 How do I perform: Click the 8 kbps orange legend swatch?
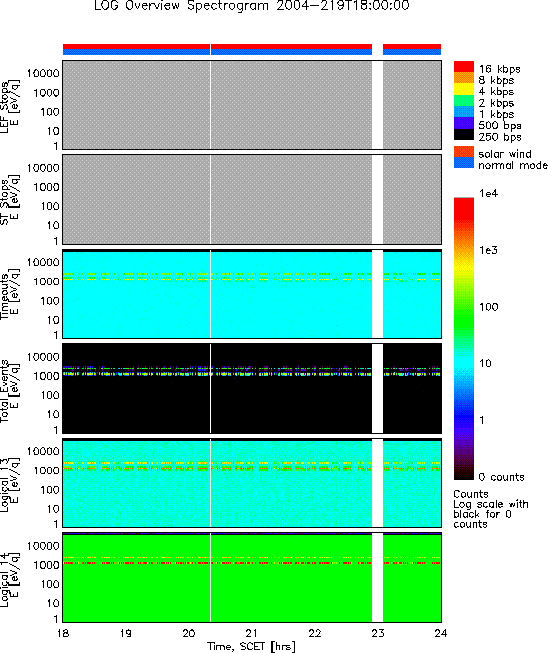[463, 78]
